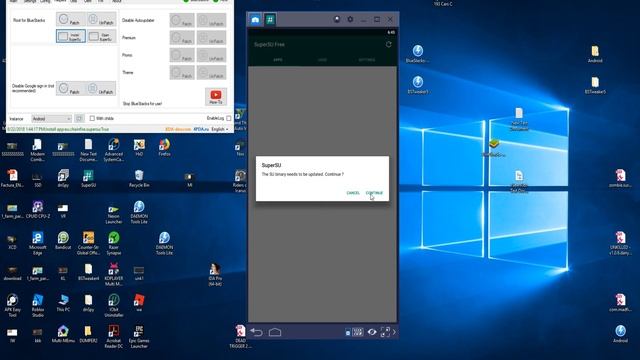640x360 pixels.
Task: Open KOPLAYER Multi Manager shortcut
Action: point(113,274)
